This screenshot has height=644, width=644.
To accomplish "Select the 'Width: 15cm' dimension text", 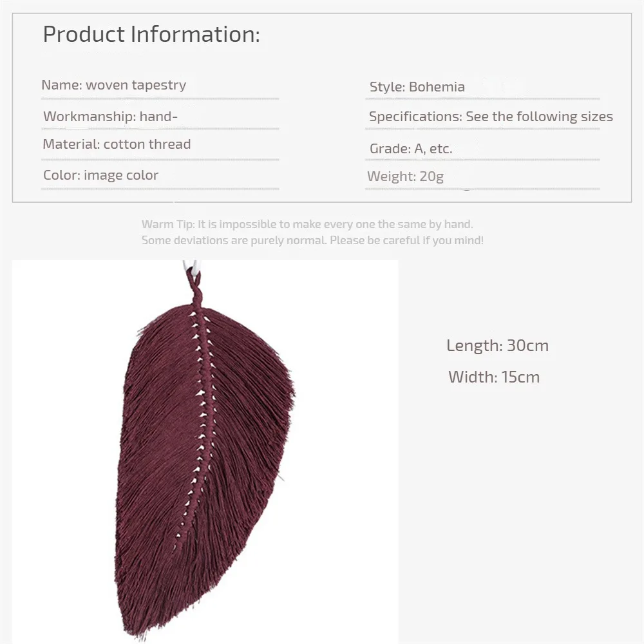I will pyautogui.click(x=494, y=377).
